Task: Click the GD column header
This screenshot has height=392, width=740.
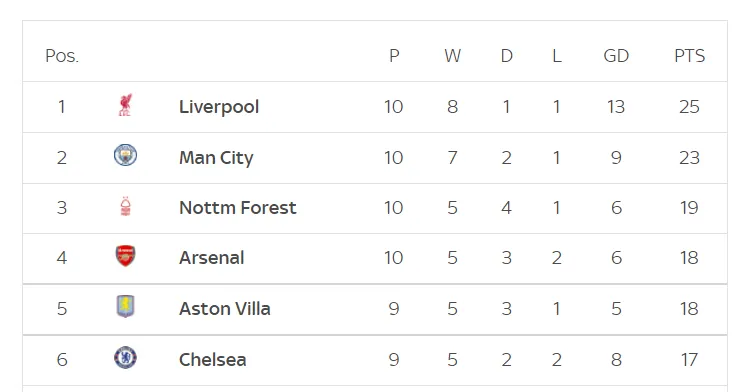Action: pyautogui.click(x=616, y=56)
